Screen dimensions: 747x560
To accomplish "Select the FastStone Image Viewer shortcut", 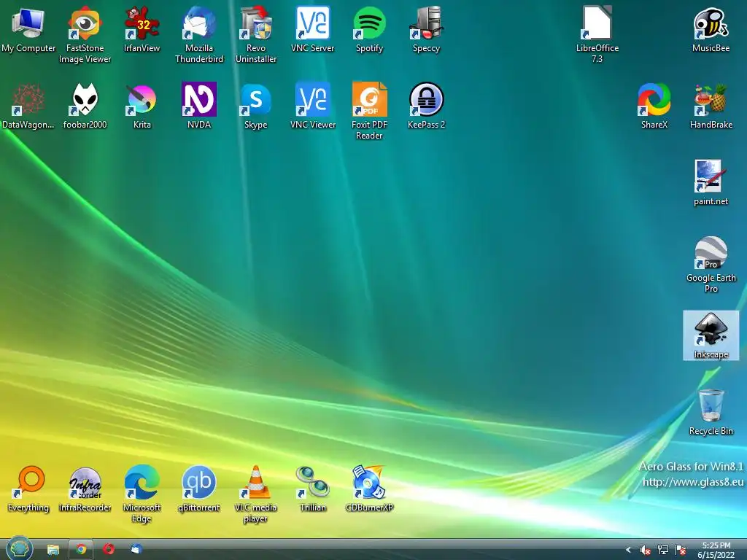I will [x=85, y=34].
